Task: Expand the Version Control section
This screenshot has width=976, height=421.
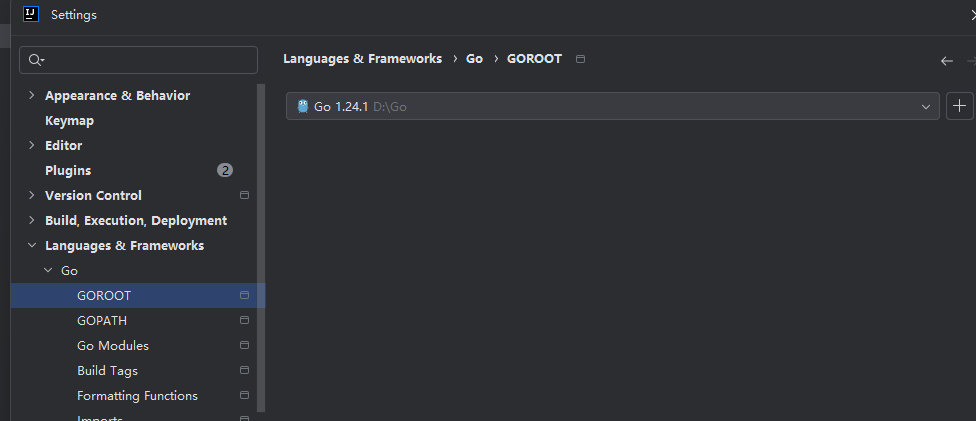Action: (32, 195)
